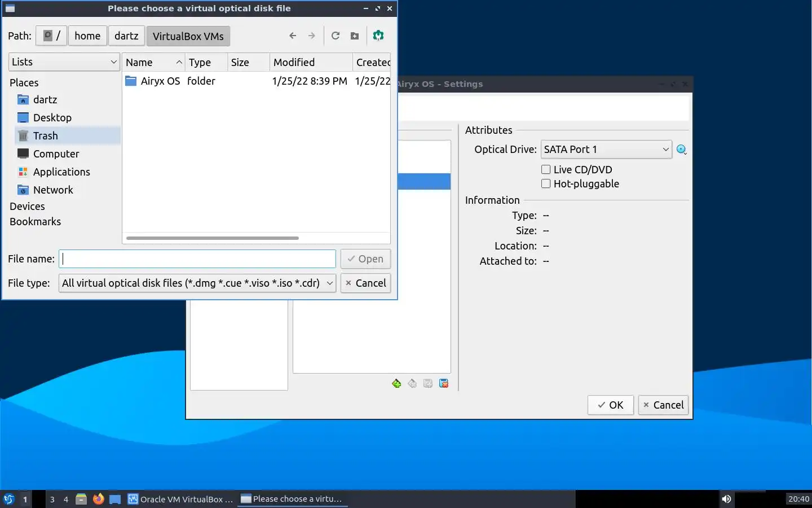Cancel the file chooser dialog
The image size is (812, 508).
(365, 283)
